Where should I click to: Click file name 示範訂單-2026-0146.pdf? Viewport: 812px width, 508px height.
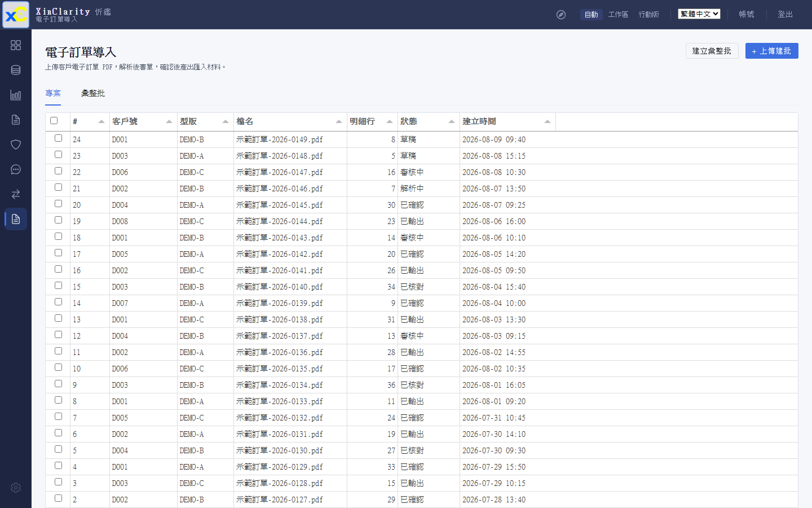pos(280,189)
